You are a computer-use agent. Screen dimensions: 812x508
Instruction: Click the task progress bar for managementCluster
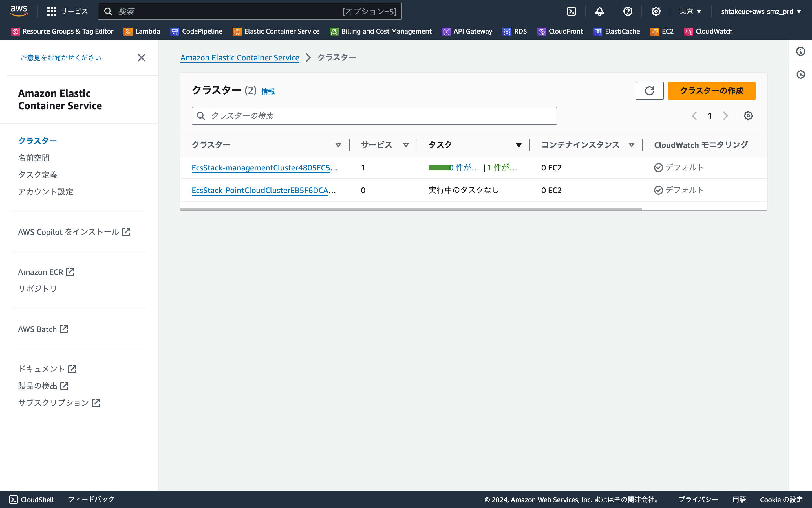coord(439,168)
